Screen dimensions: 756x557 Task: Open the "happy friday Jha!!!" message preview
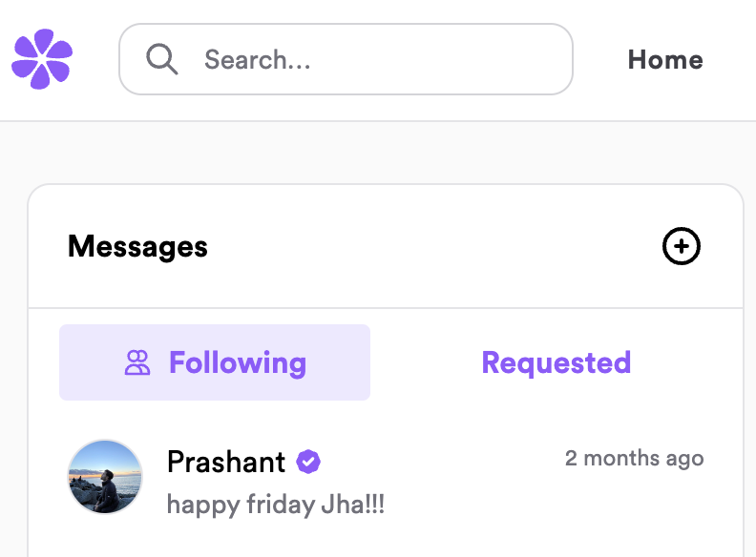pyautogui.click(x=276, y=503)
